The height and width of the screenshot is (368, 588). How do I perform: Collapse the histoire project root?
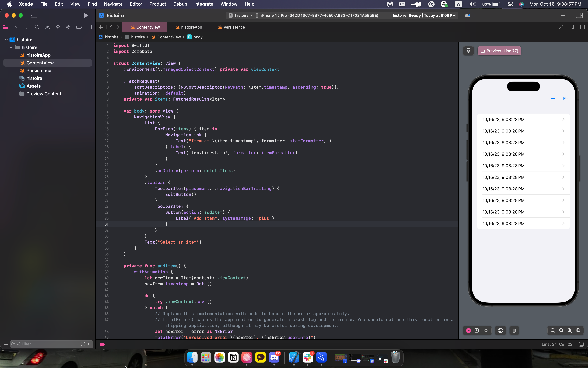[6, 40]
